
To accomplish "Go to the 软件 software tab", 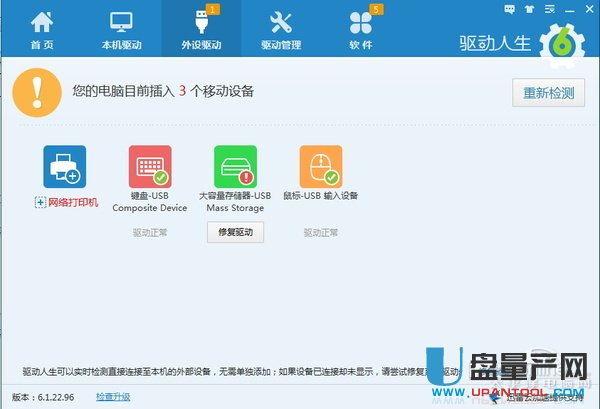I will (360, 29).
